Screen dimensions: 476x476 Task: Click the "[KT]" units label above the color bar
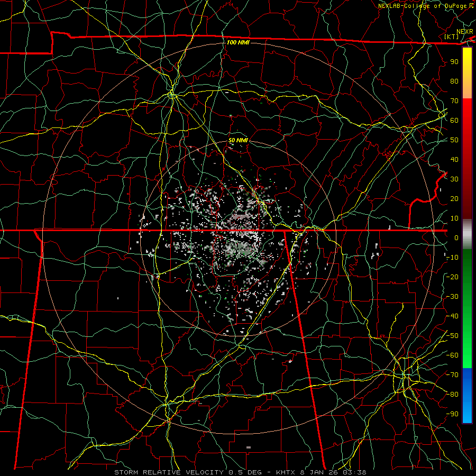coord(451,36)
